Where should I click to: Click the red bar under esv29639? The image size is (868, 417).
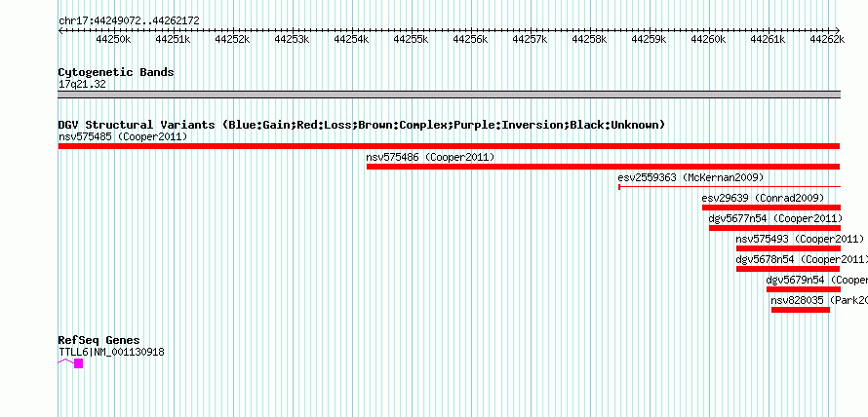tap(771, 208)
